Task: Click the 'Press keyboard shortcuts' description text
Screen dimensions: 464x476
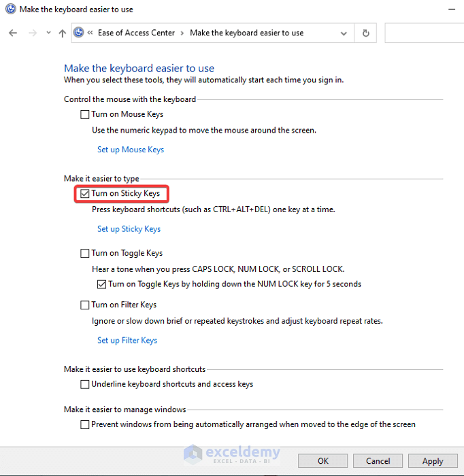Action: pos(214,209)
